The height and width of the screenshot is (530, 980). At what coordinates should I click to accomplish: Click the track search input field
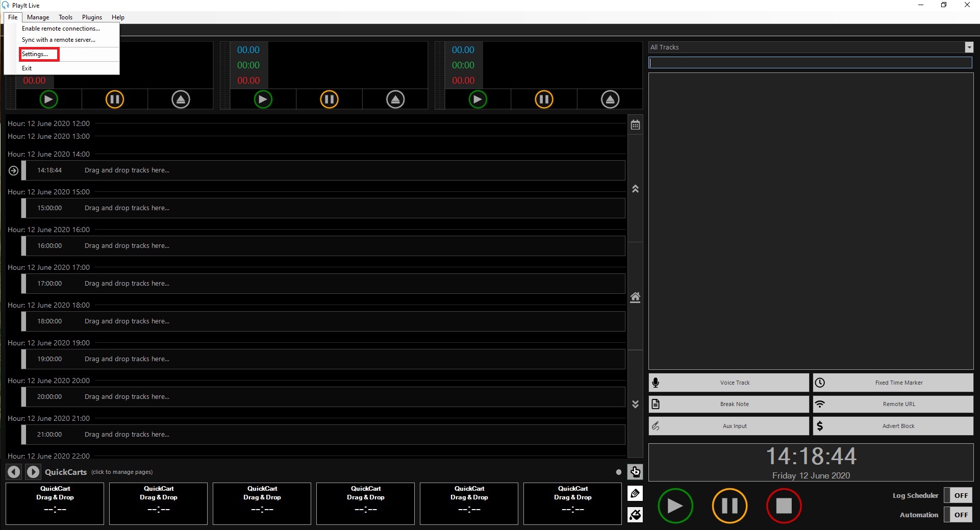click(810, 63)
